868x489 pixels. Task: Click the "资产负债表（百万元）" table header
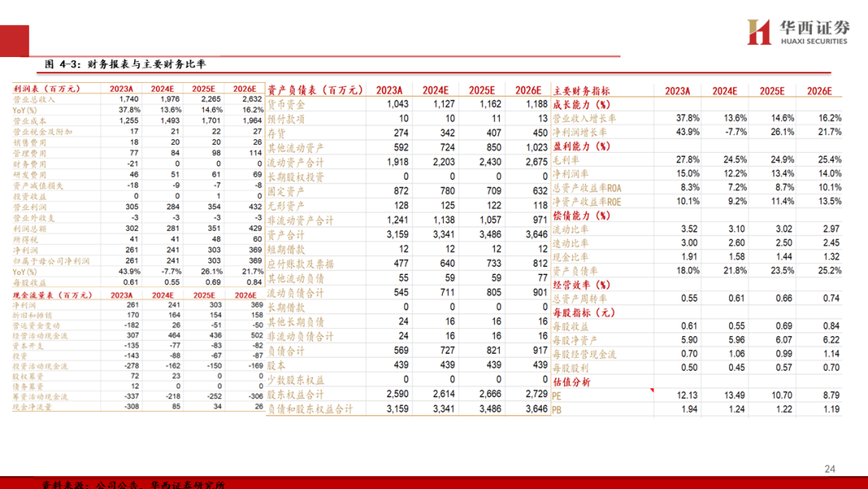[315, 90]
